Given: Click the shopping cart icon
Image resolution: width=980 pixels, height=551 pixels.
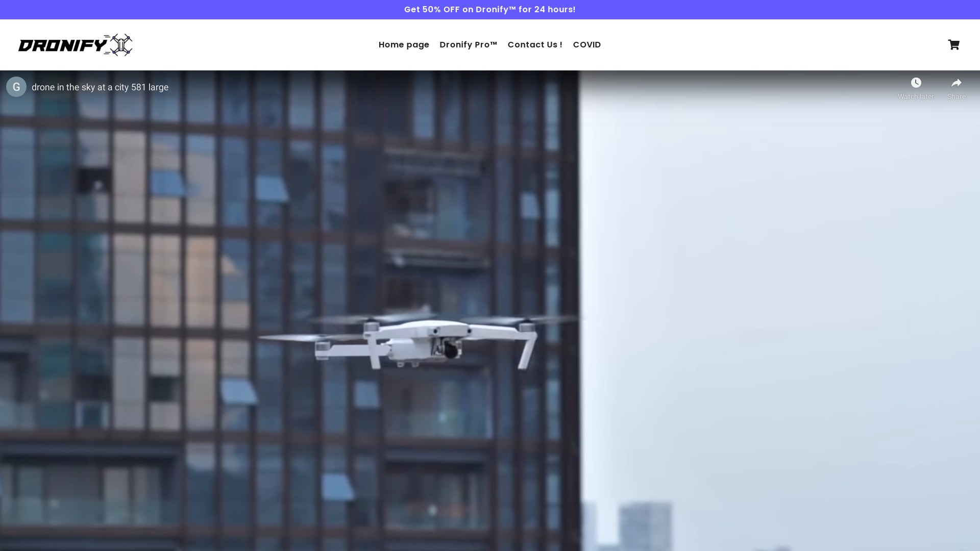Looking at the screenshot, I should (x=954, y=44).
